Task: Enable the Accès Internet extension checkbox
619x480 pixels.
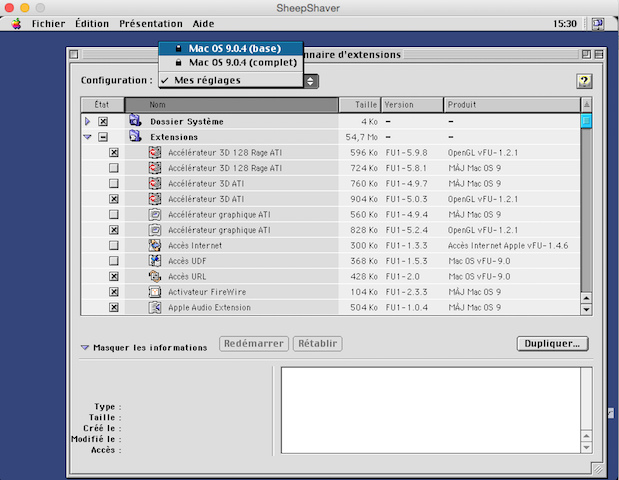Action: [114, 245]
